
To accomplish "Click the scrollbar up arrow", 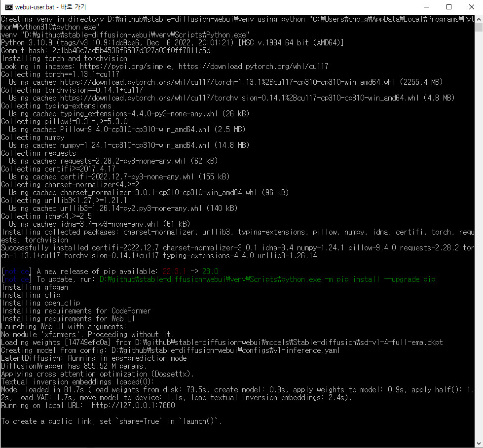I will tap(479, 19).
